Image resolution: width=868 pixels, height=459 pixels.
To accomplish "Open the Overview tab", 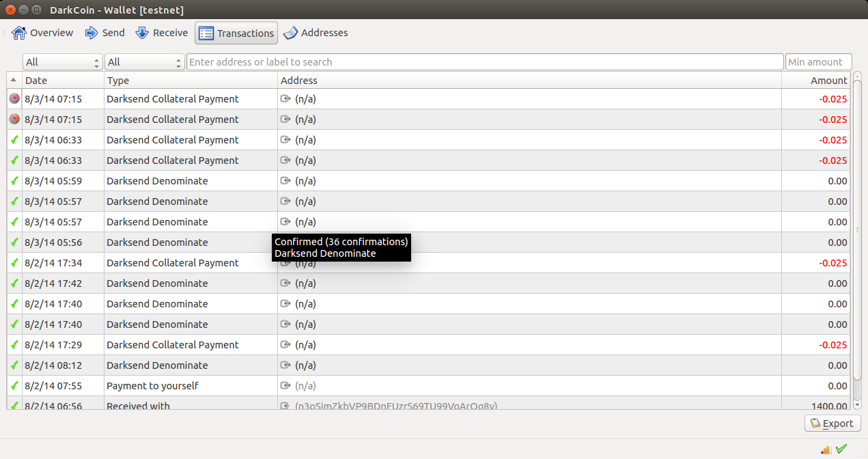I will click(42, 33).
